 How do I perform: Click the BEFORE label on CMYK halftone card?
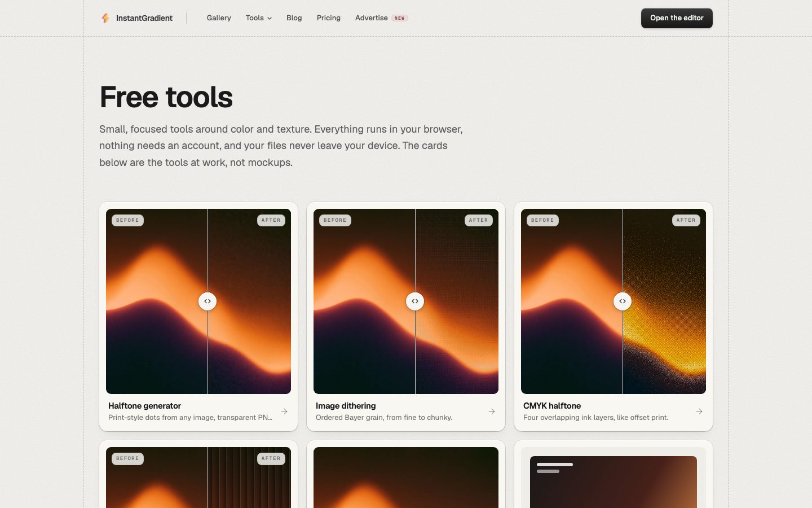(x=542, y=220)
